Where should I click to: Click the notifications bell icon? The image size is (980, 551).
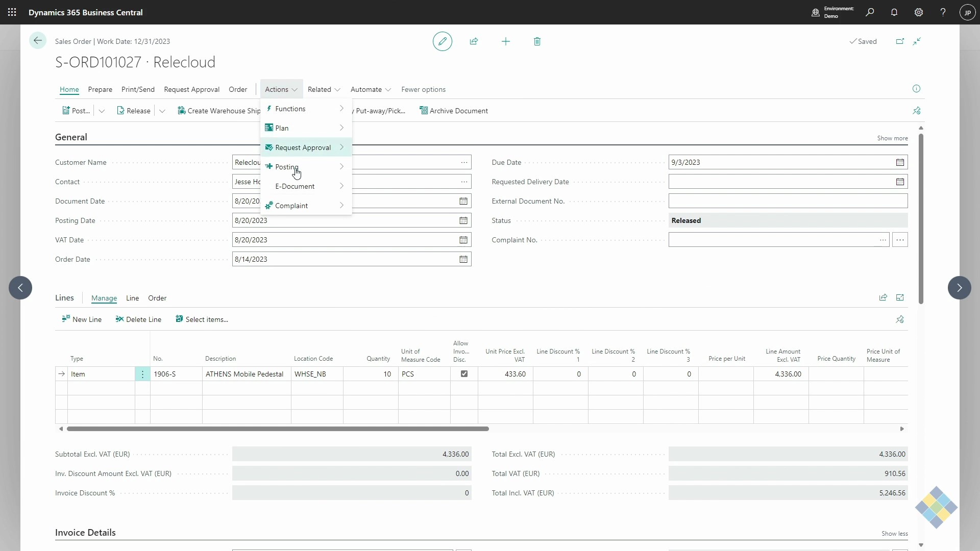895,12
